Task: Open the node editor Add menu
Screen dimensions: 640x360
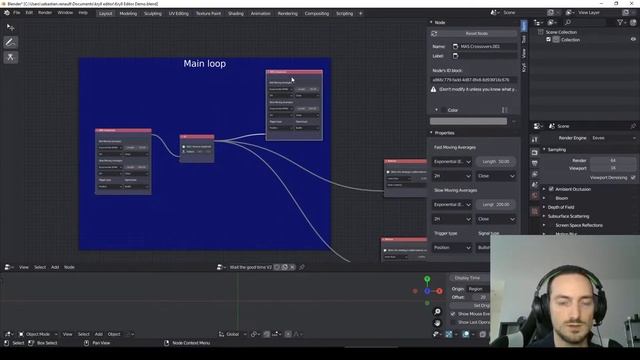Action: [x=55, y=267]
